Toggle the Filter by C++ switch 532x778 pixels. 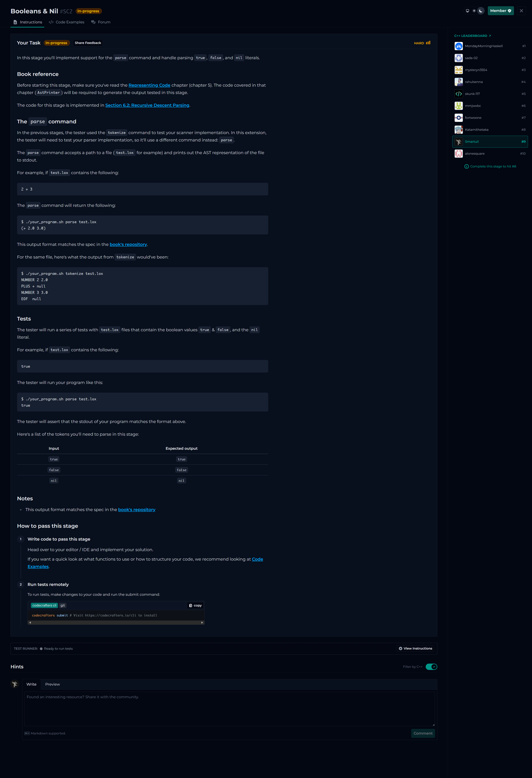point(431,667)
